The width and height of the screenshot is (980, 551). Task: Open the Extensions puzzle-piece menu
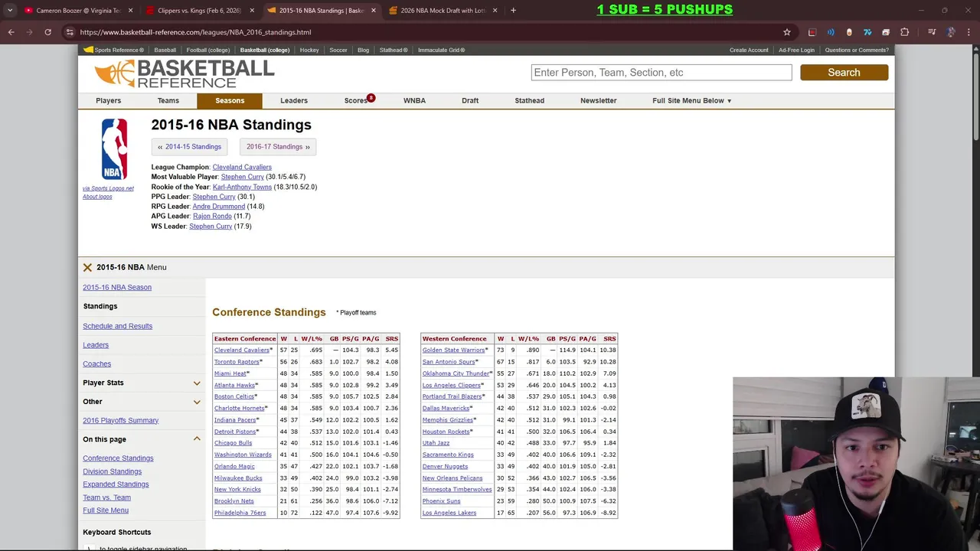(x=904, y=32)
